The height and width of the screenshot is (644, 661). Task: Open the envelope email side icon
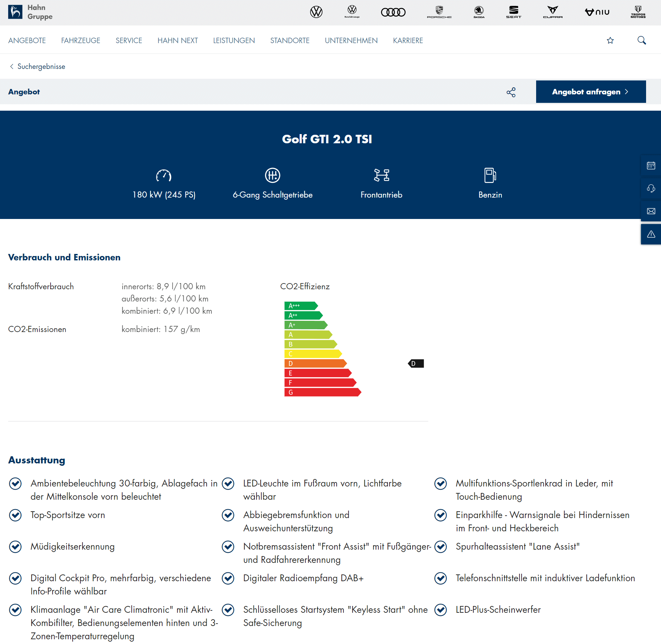point(650,211)
